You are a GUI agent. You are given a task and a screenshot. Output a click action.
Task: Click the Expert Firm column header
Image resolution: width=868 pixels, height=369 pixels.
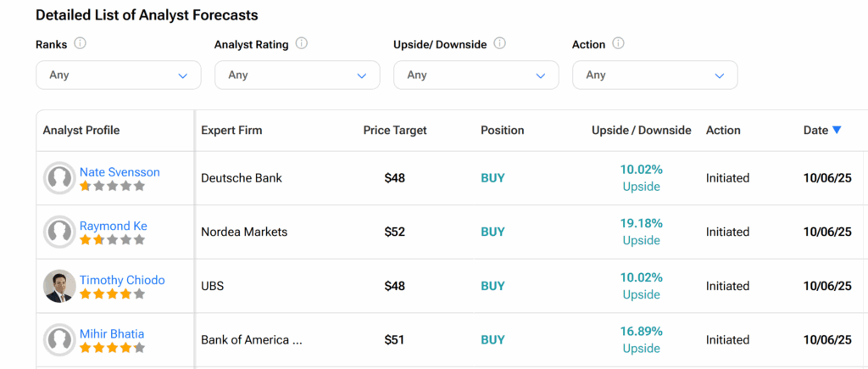231,130
